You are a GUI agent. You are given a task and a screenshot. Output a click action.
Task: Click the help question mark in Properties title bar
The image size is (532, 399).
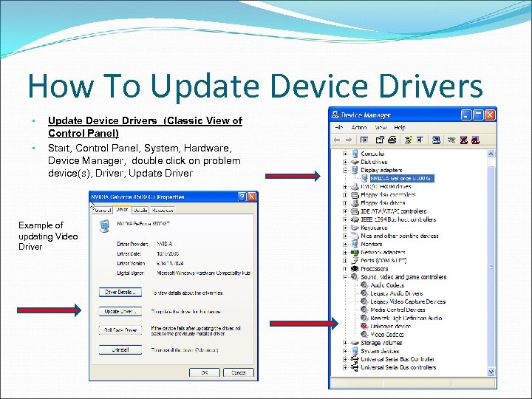[x=242, y=197]
